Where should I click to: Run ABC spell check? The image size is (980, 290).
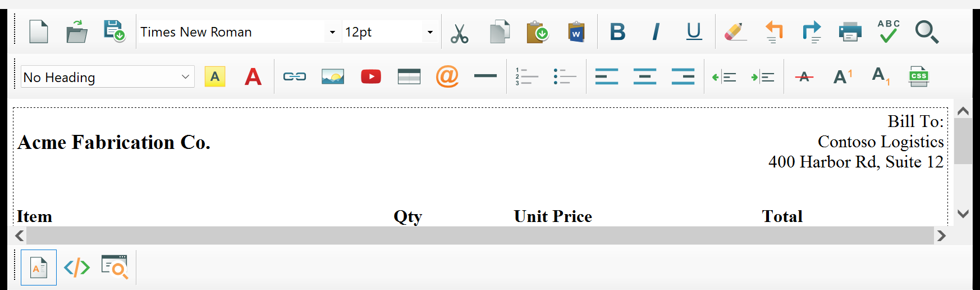[889, 31]
